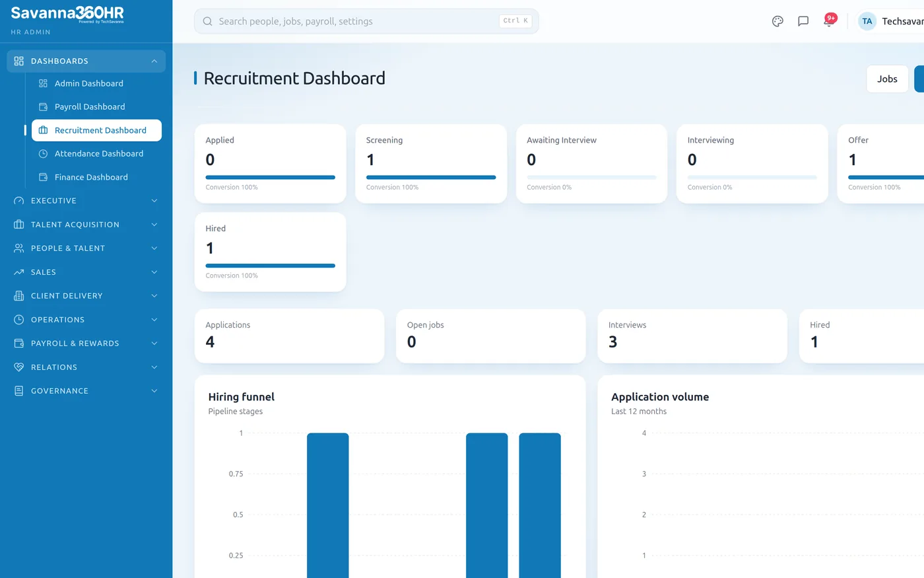924x578 pixels.
Task: Click the Executive gauge icon
Action: click(18, 201)
